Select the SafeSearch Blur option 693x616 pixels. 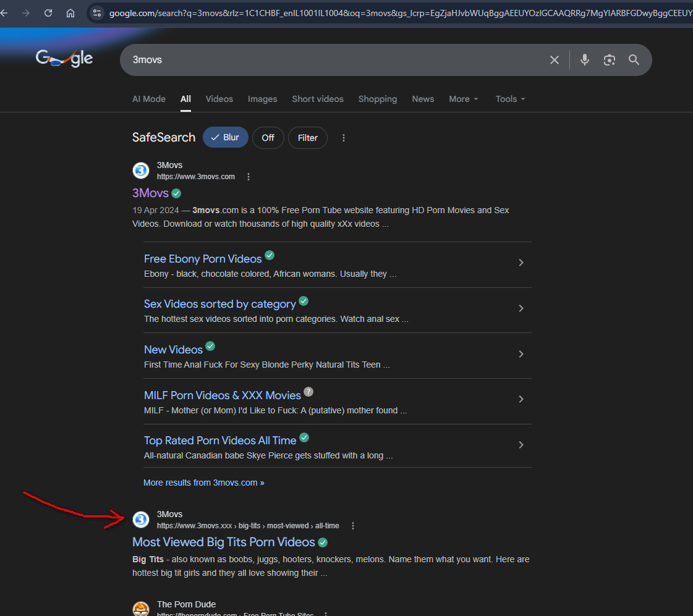tap(226, 138)
